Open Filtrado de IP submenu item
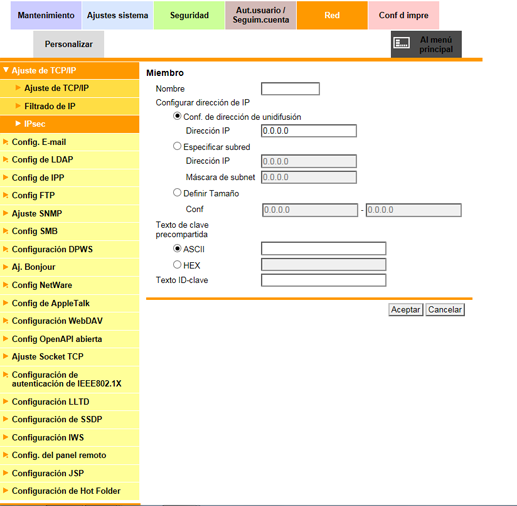This screenshot has height=506, width=517. (x=70, y=106)
